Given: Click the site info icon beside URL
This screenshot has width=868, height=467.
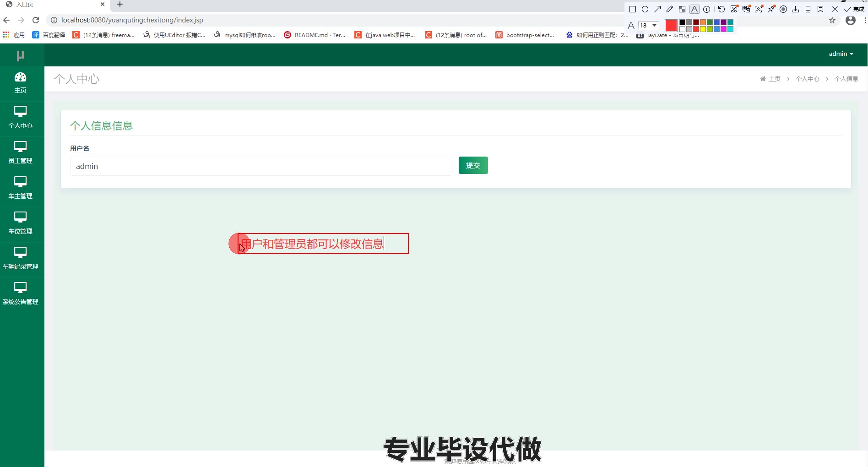Looking at the screenshot, I should pos(54,20).
